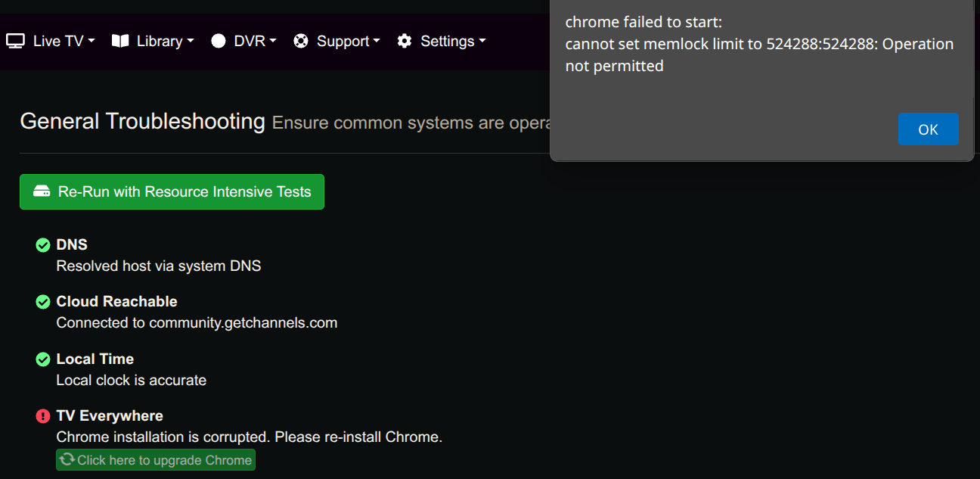Click the green DNS check icon
Screen dimensions: 980x479
43,245
